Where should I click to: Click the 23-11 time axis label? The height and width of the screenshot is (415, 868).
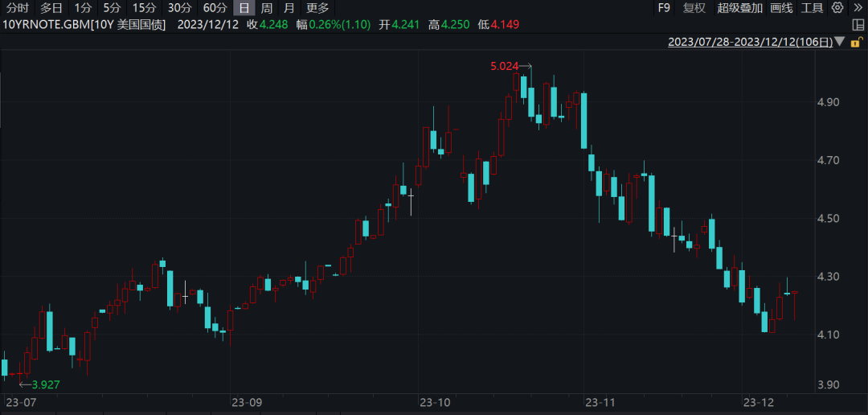click(x=600, y=401)
